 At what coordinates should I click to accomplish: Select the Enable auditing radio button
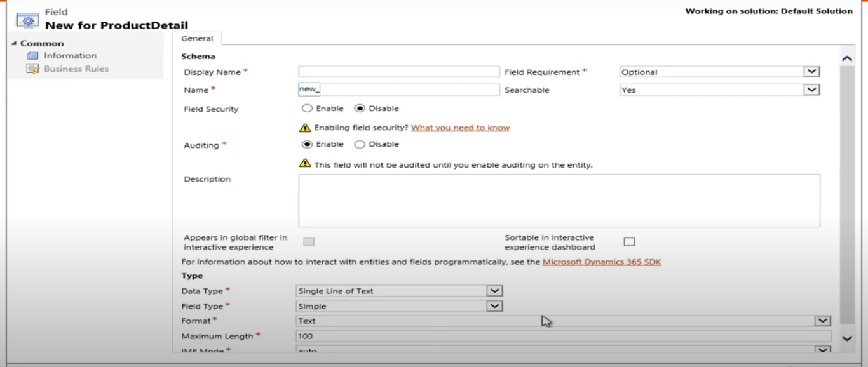(306, 144)
